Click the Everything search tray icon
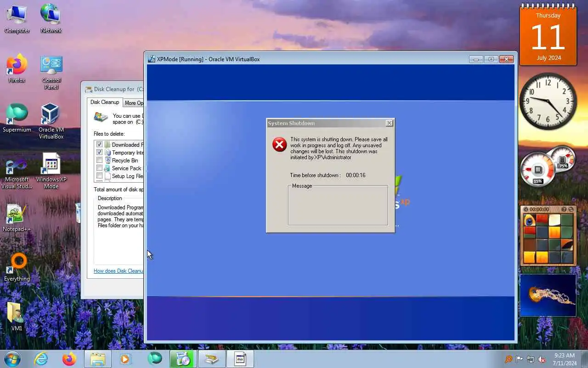This screenshot has height=368, width=588. [x=508, y=359]
